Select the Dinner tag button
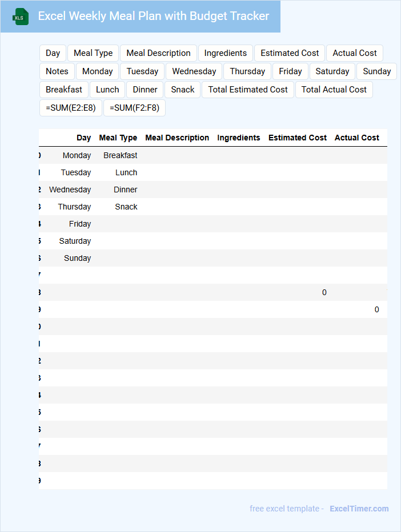 (145, 90)
